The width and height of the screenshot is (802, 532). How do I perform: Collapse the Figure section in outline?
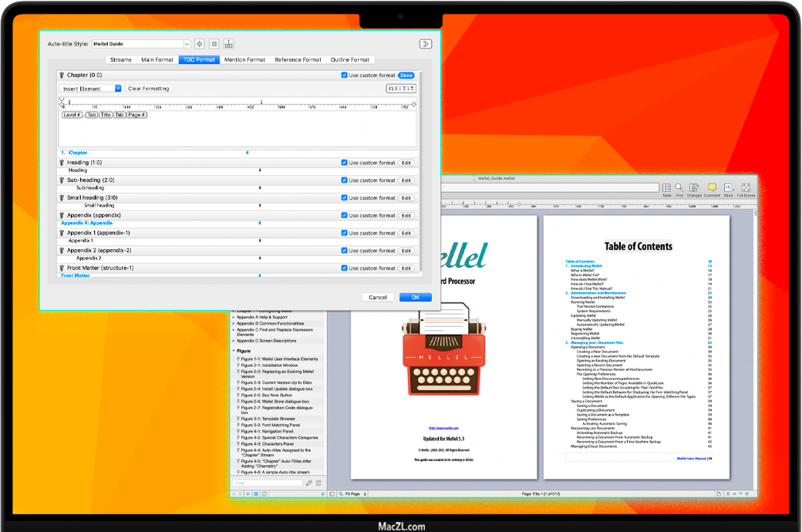[x=234, y=351]
